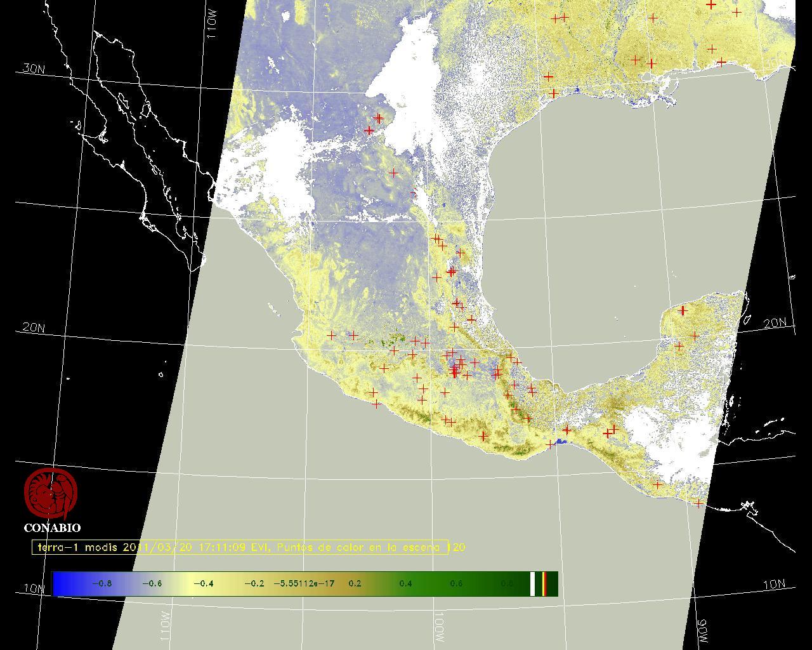This screenshot has height=650, width=812.
Task: Click the white stripe in color bar
Action: click(533, 583)
